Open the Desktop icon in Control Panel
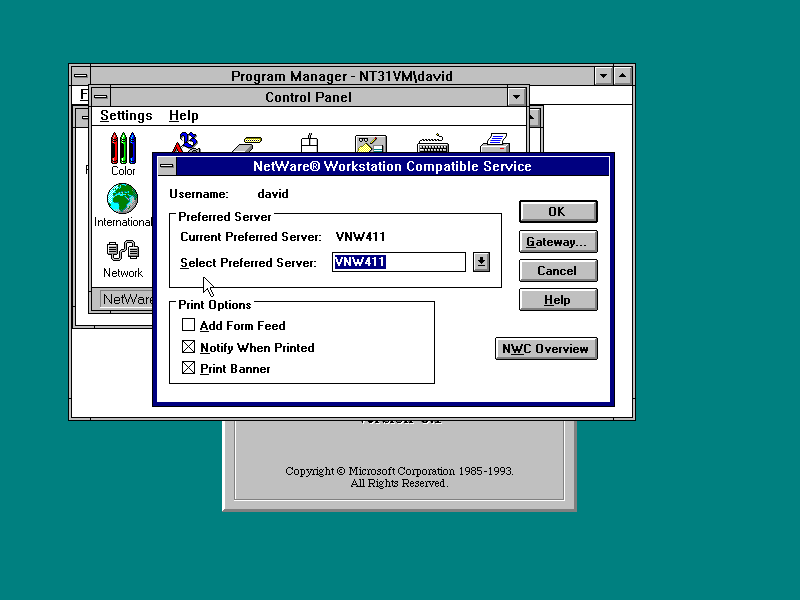Viewport: 800px width, 600px height. tap(371, 144)
